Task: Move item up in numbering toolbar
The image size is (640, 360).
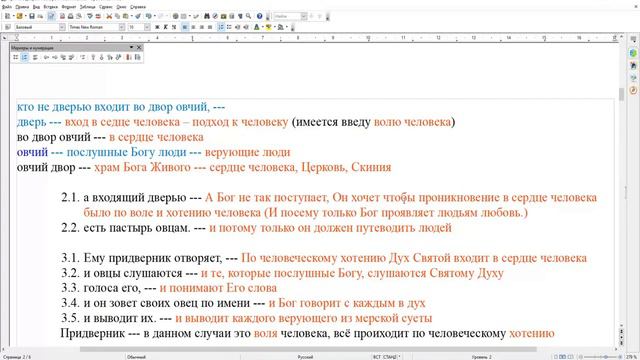Action: click(x=93, y=57)
